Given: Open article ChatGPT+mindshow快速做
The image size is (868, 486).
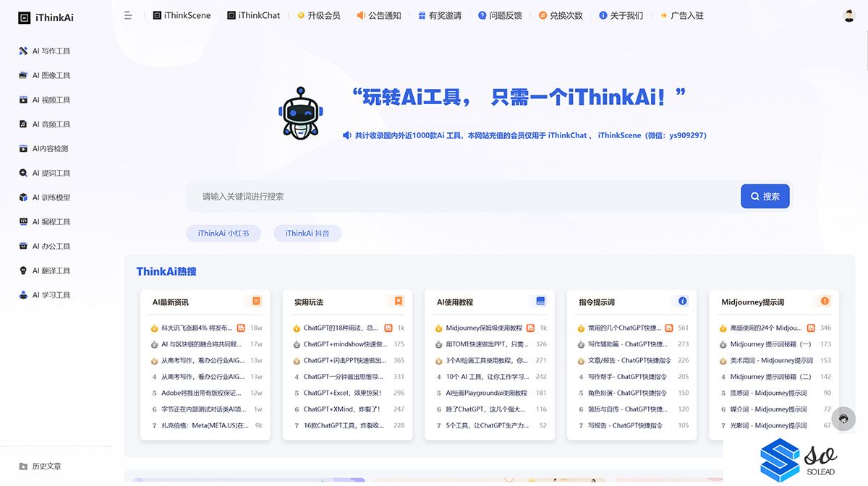Looking at the screenshot, I should 346,344.
